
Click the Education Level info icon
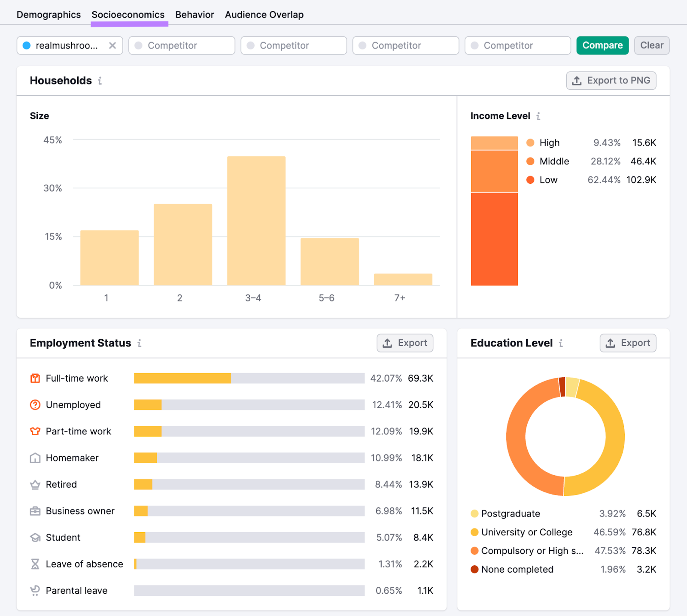[x=561, y=343]
